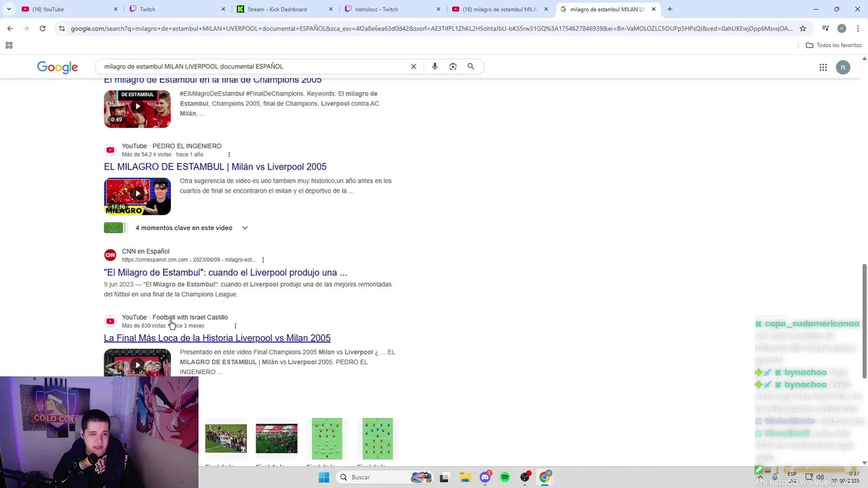Open the Chrome profile button in toolbar
This screenshot has height=488, width=868.
[x=842, y=28]
